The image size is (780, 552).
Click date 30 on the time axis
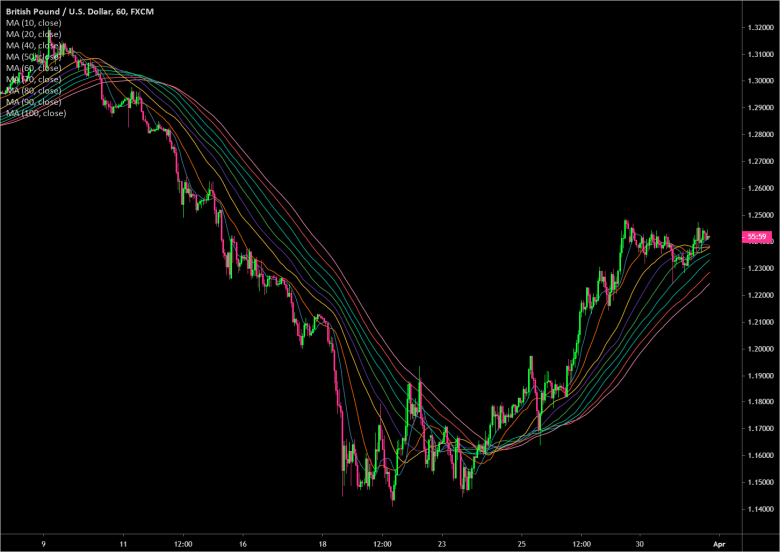[641, 544]
